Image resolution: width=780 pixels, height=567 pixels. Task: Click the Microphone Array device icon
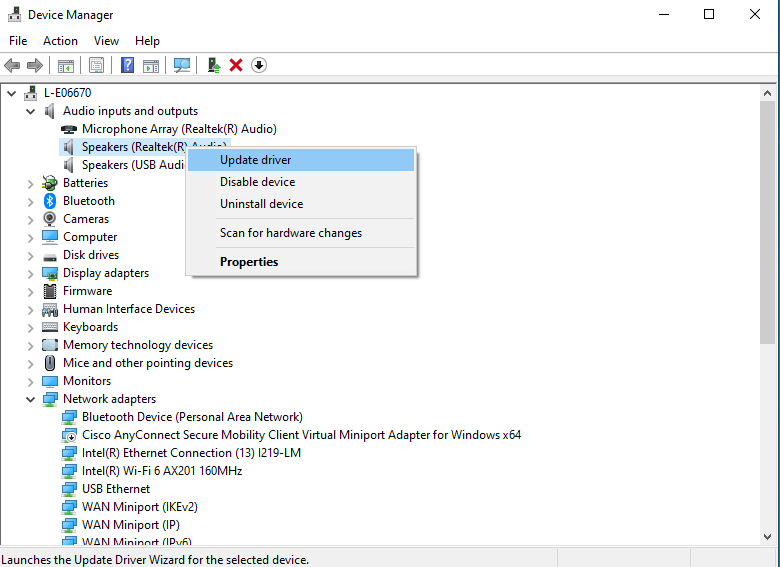tap(69, 129)
